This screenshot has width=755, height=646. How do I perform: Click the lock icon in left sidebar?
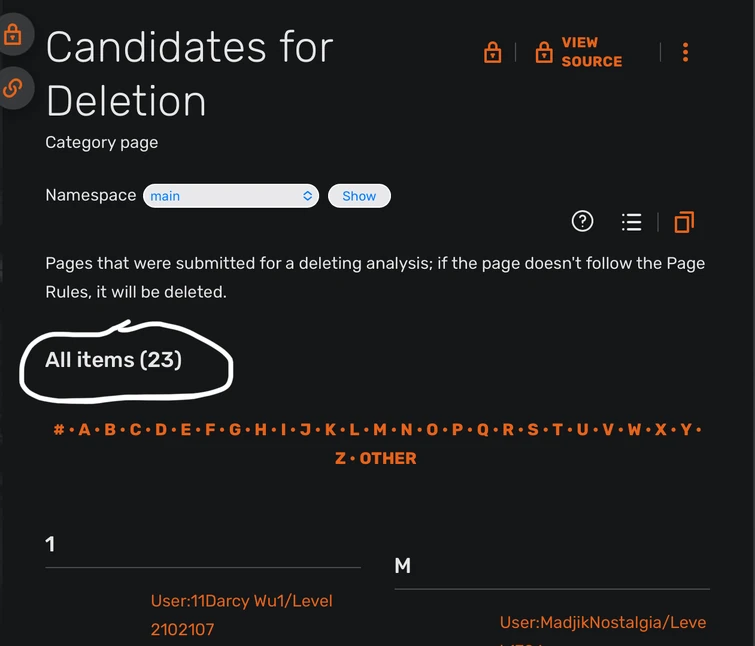pos(13,36)
